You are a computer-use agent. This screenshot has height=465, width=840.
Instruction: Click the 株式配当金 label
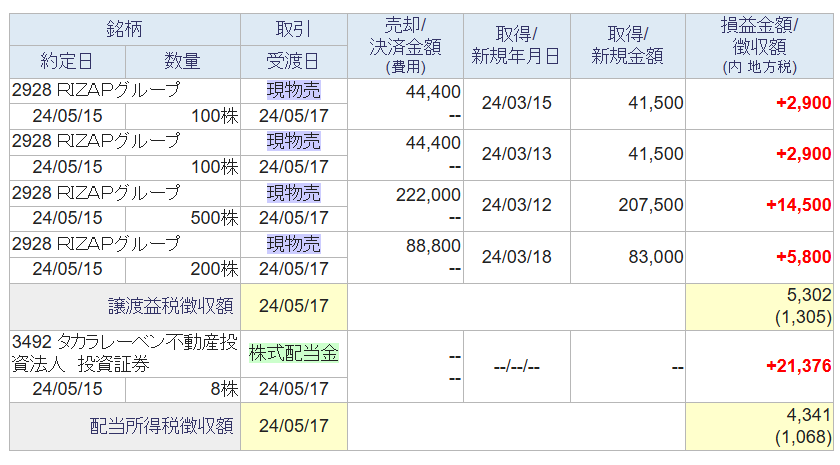click(294, 353)
